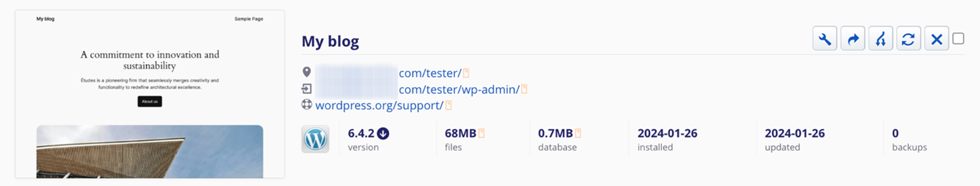This screenshot has height=186, width=980.
Task: Click the small icon after the com/tester/ link
Action: (466, 73)
